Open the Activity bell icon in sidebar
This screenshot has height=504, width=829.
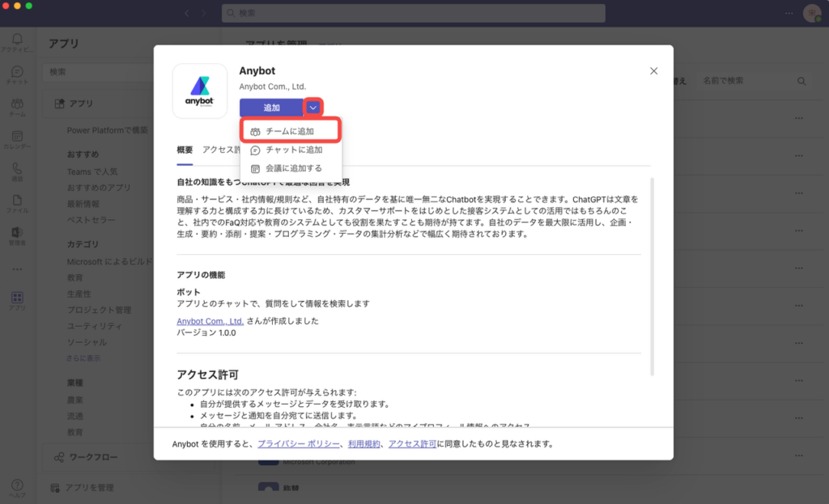[17, 40]
